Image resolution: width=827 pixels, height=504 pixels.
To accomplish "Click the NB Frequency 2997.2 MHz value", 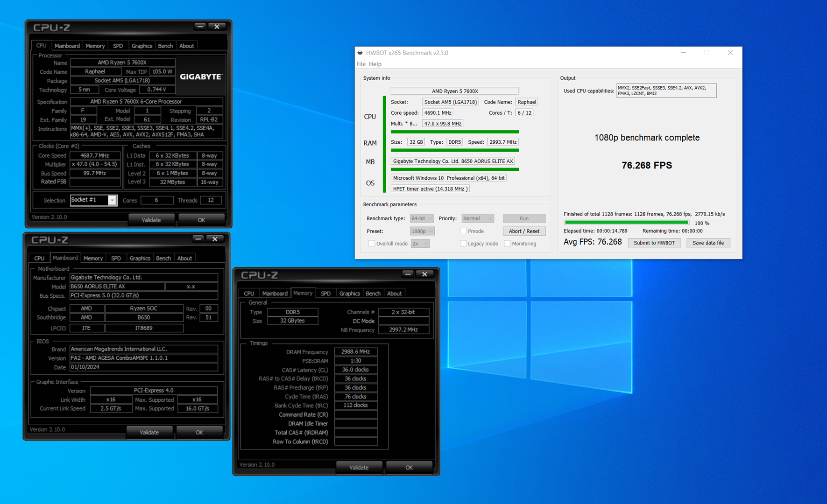I will tap(403, 329).
